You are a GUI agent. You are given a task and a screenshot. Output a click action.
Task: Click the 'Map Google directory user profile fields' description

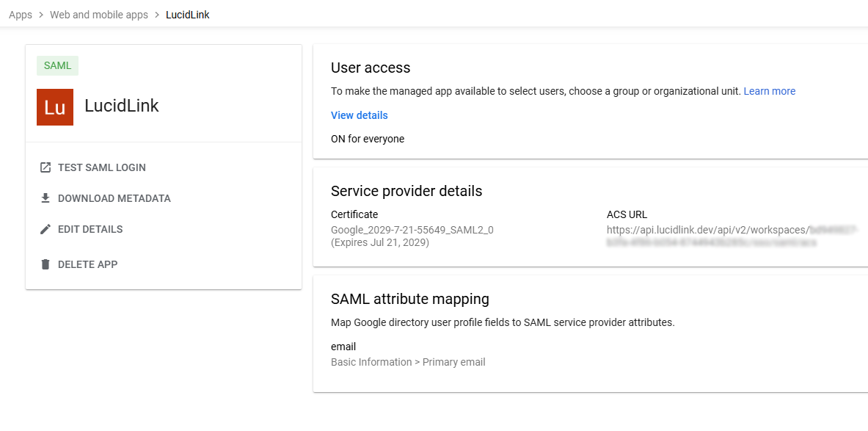coord(503,322)
